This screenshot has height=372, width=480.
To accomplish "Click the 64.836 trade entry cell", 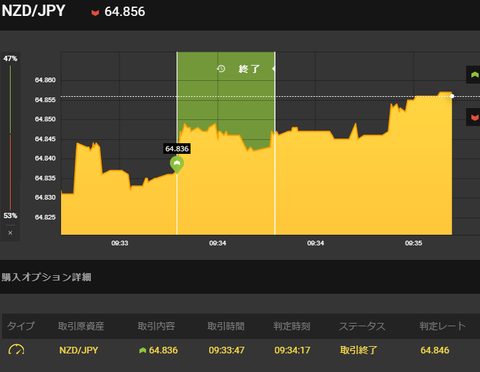I will point(163,350).
